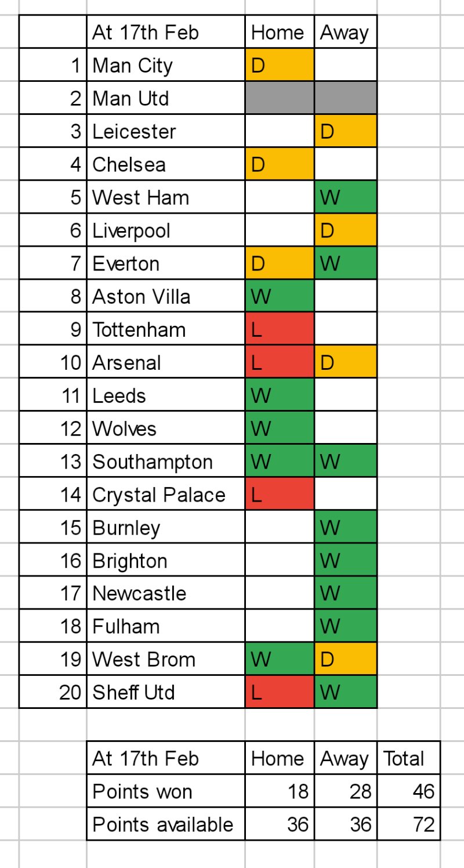Click Sheff Utd's red Home loss cell

click(x=279, y=692)
